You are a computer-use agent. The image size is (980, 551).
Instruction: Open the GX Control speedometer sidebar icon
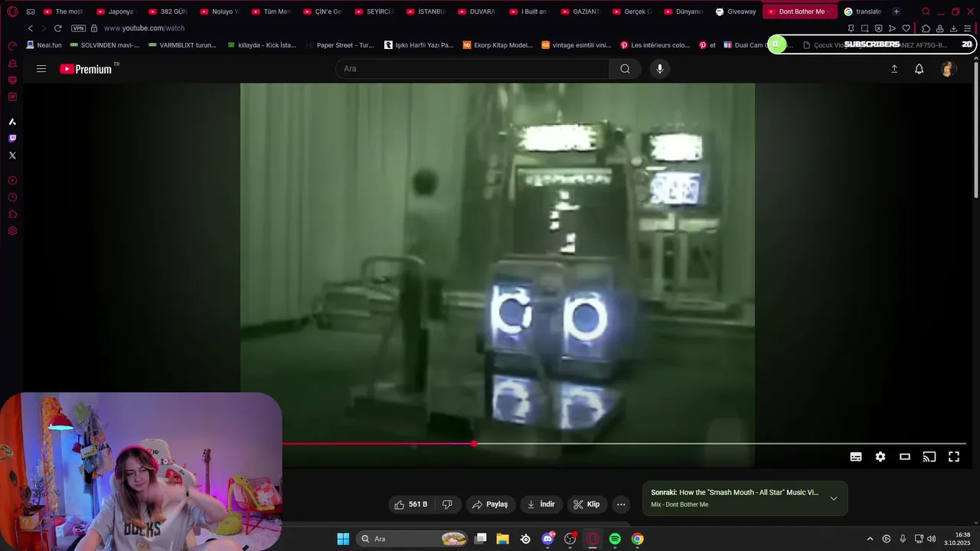(12, 46)
